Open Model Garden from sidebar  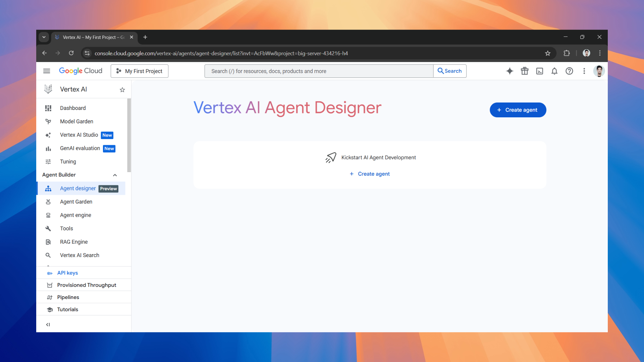pyautogui.click(x=76, y=121)
